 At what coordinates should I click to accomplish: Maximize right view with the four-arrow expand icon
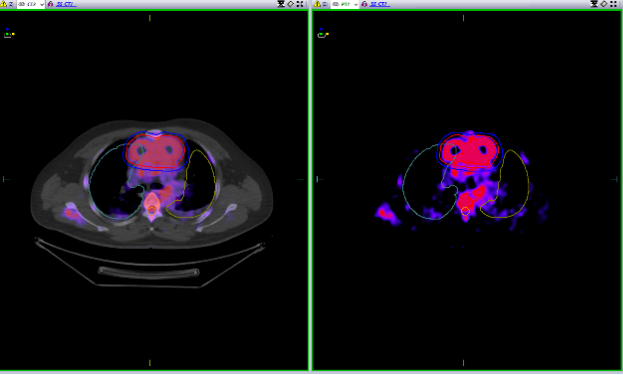pos(614,4)
